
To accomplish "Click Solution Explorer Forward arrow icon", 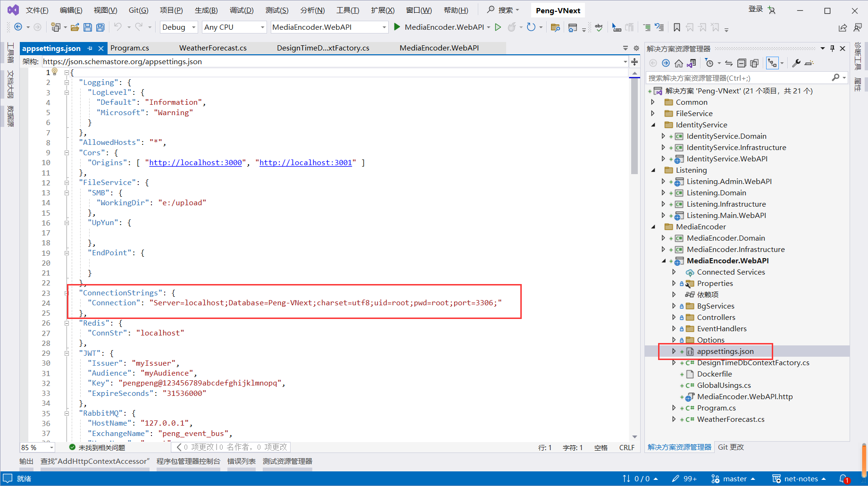I will click(666, 63).
